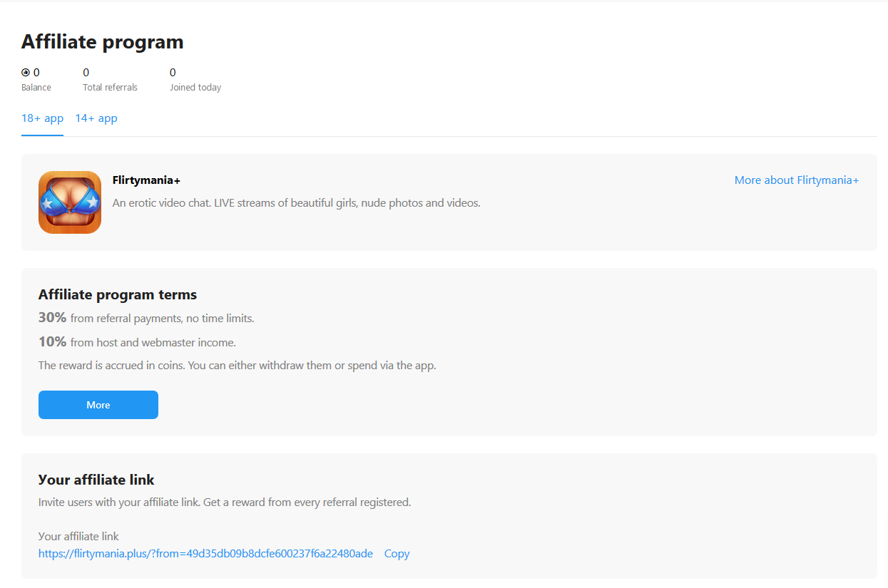Viewport: 888px width, 588px height.
Task: Click the Flirtymania+ app name
Action: (x=146, y=180)
